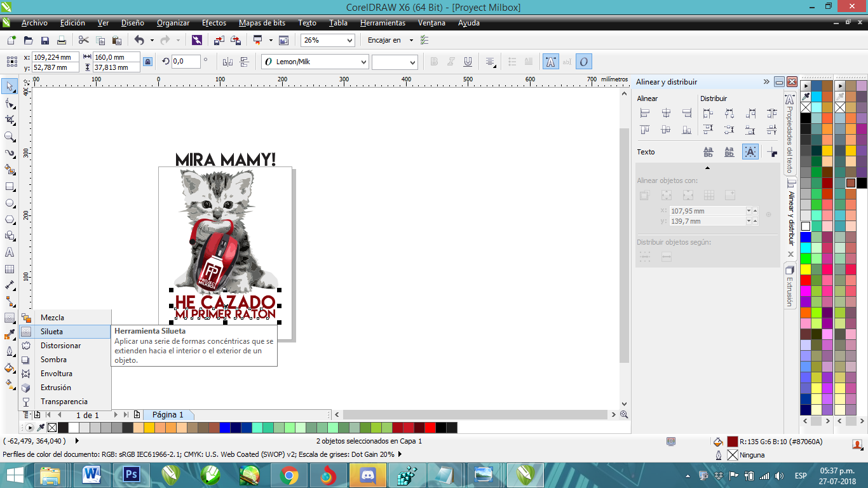Click the Undo arrow icon
Screen dimensions: 868x488
(x=139, y=40)
